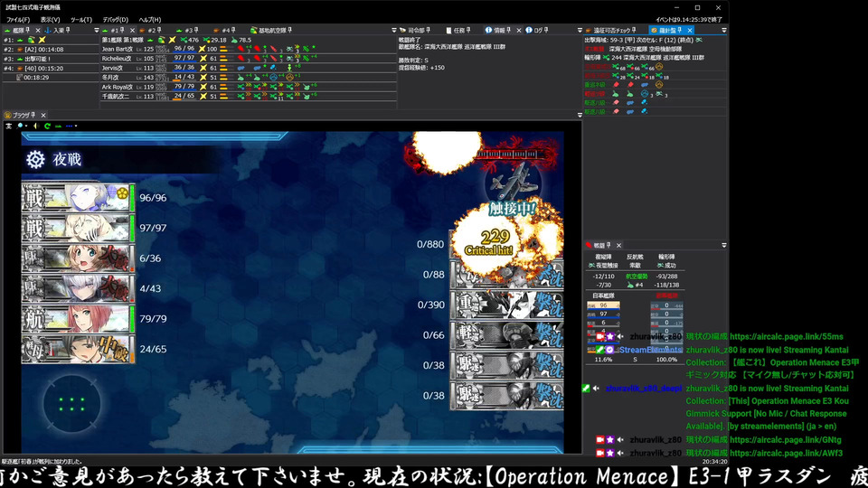Image resolution: width=868 pixels, height=488 pixels.
Task: Pin the 艦隊 tab
Action: coord(28,31)
